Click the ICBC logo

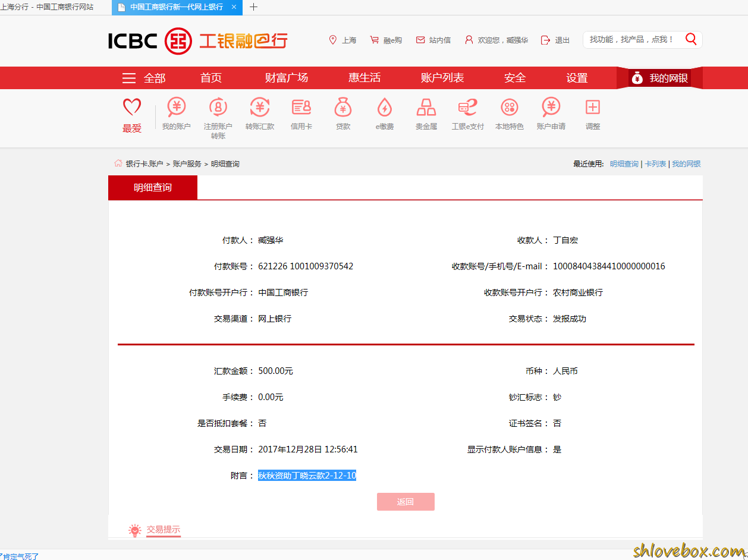(x=198, y=40)
